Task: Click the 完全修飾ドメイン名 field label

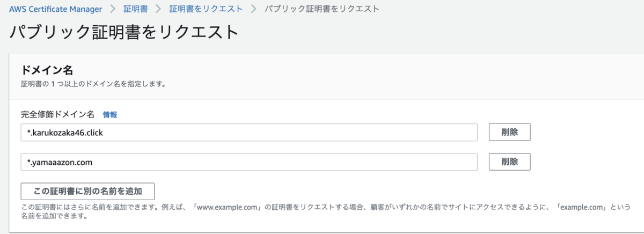Action: (57, 114)
